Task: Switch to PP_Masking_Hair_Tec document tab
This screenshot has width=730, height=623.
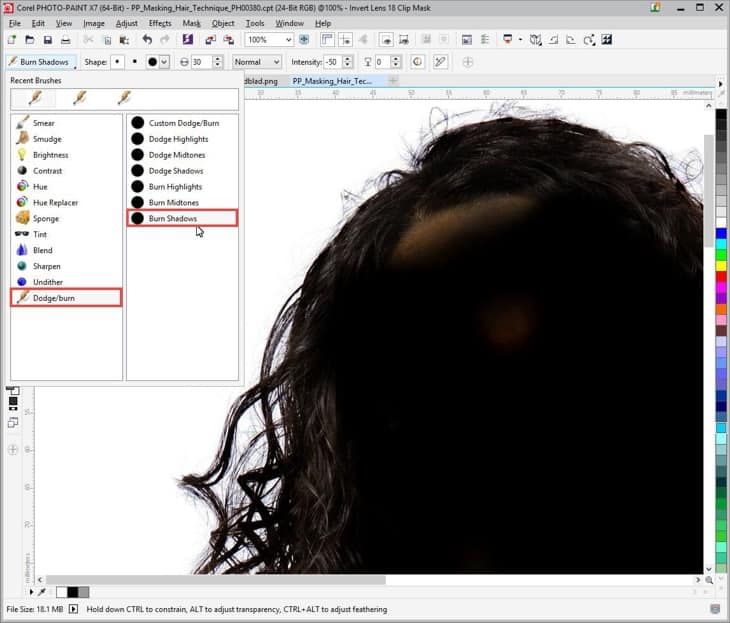Action: point(332,81)
